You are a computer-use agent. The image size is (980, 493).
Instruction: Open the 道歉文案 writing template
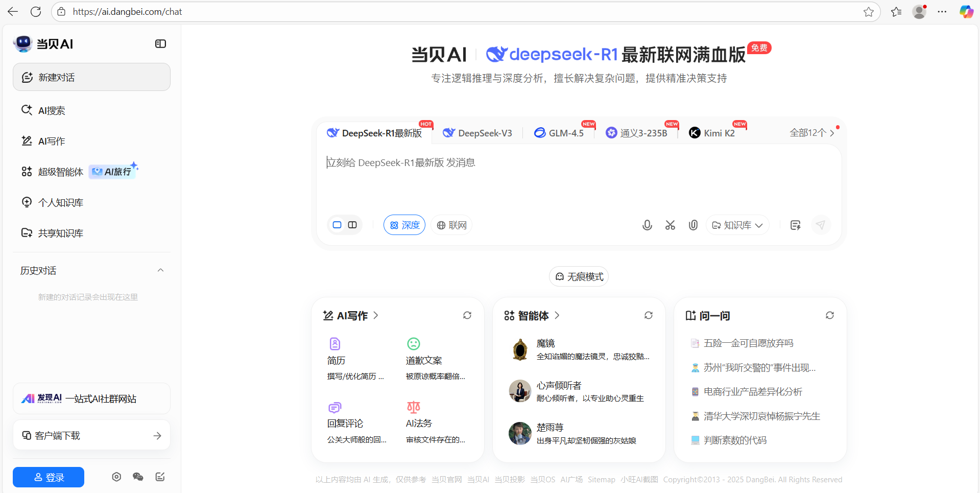(x=436, y=360)
